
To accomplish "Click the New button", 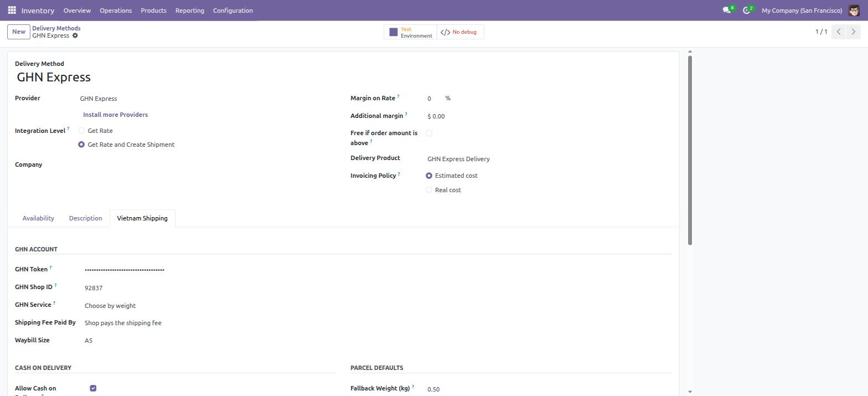I will [18, 32].
